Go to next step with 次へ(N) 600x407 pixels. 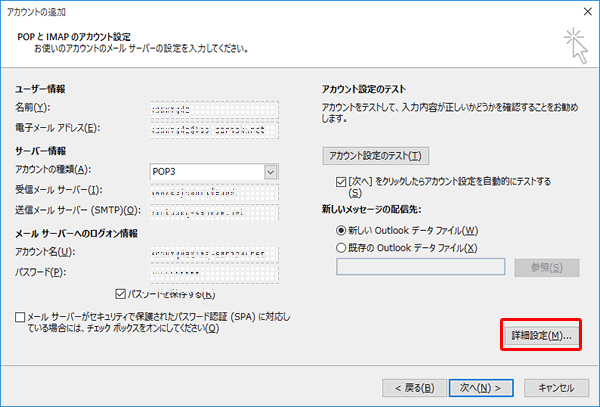click(x=481, y=388)
